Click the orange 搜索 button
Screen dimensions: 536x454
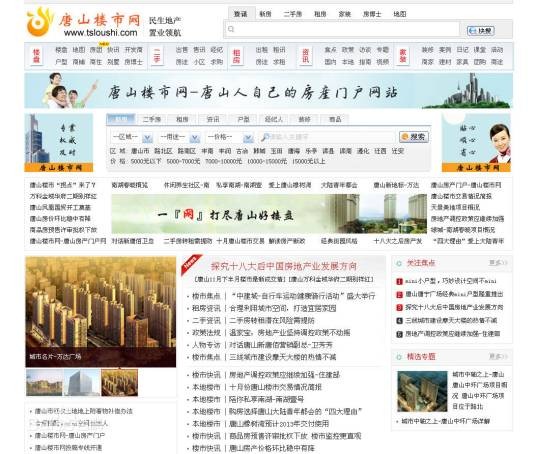coord(414,137)
